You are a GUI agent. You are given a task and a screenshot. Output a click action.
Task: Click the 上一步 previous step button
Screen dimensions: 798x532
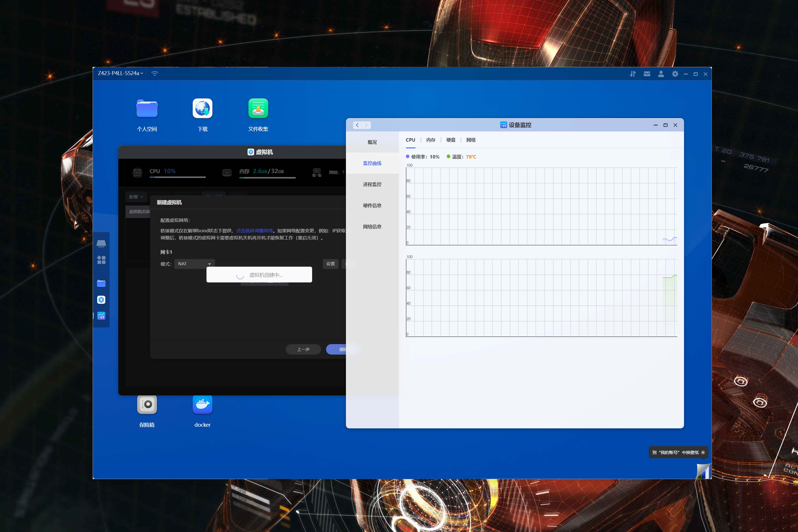303,349
